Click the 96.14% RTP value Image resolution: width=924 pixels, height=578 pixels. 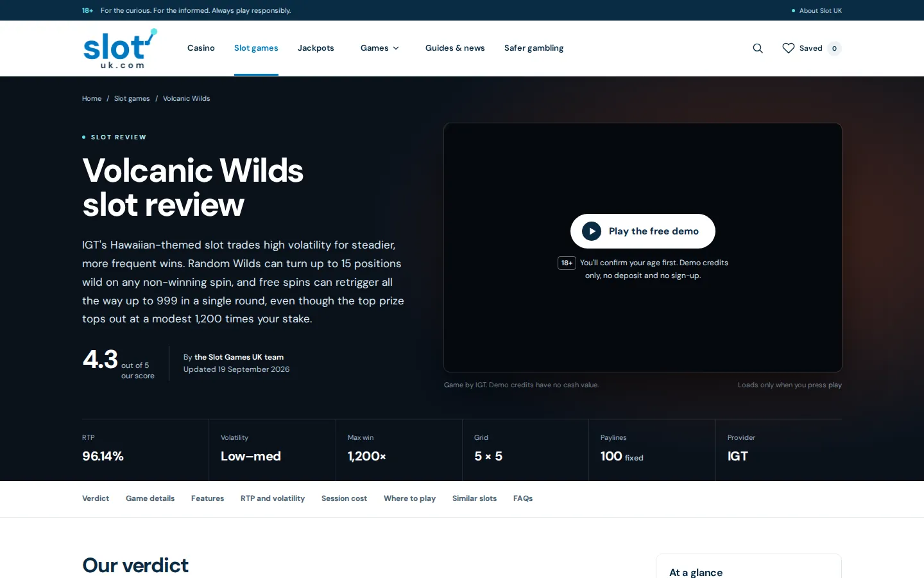pyautogui.click(x=103, y=456)
